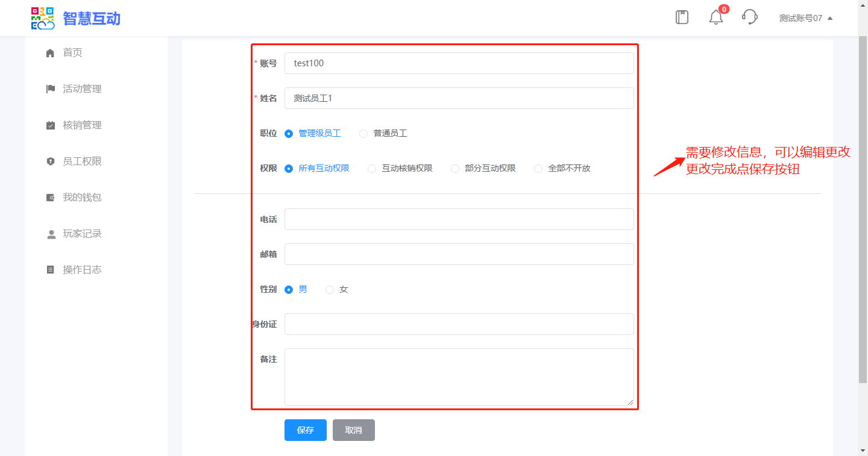Select 女 as the gender
The width and height of the screenshot is (868, 456).
click(x=330, y=290)
